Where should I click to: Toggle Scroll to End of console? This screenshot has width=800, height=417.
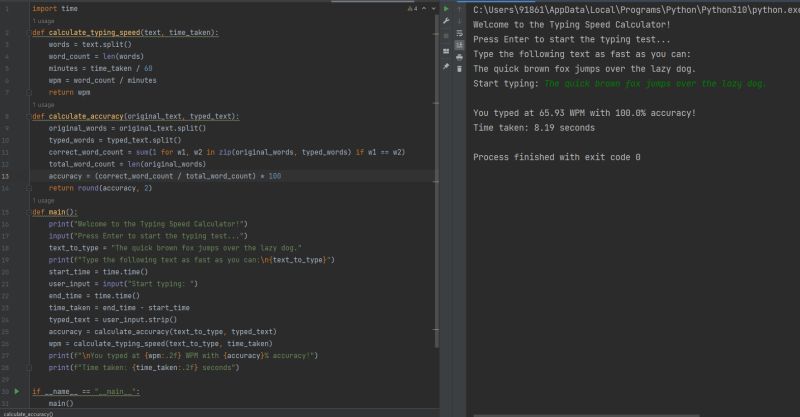click(459, 45)
